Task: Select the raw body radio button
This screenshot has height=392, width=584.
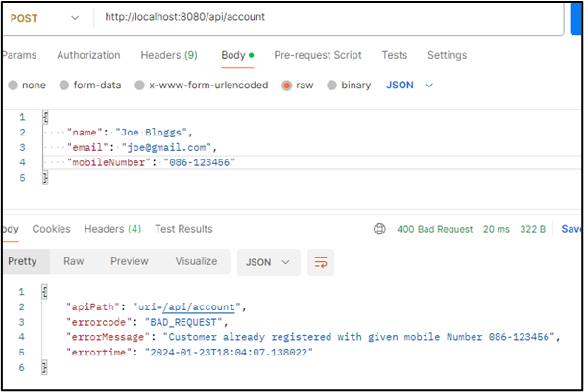Action: coord(287,86)
